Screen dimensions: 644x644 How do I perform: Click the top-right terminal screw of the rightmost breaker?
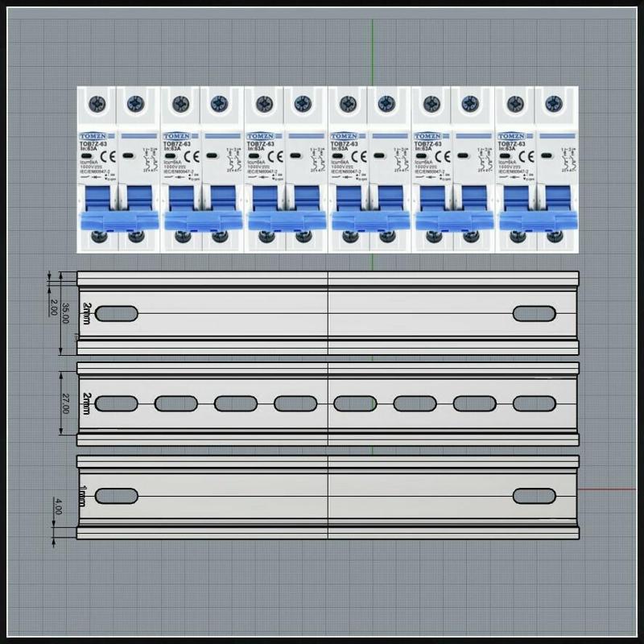point(554,104)
